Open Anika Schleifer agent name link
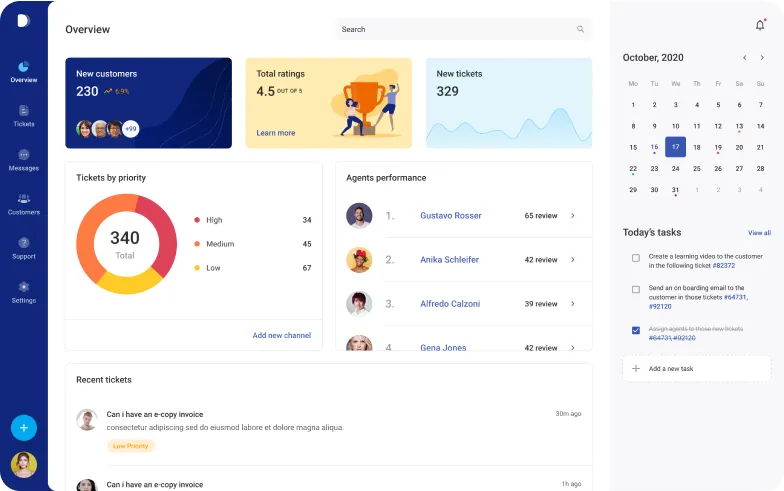784x491 pixels. point(450,260)
